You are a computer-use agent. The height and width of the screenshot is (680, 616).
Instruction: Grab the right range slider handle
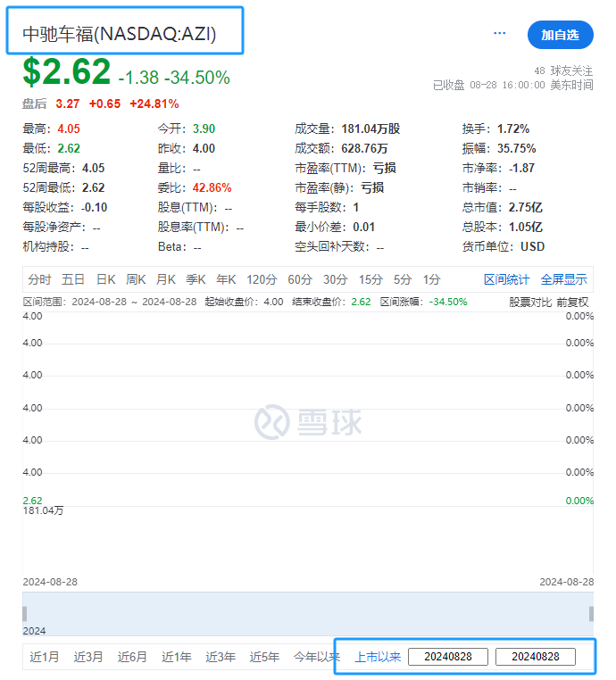click(591, 614)
